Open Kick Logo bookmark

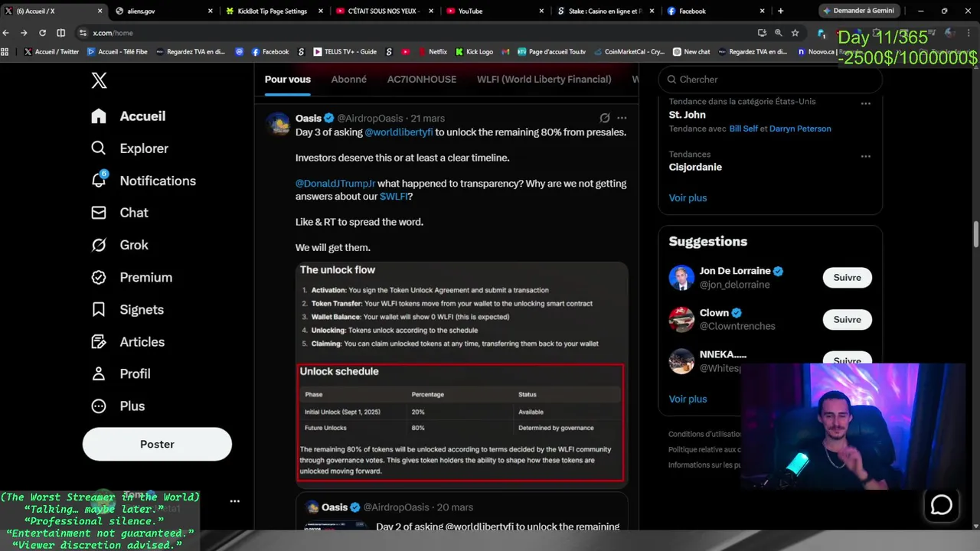coord(474,51)
